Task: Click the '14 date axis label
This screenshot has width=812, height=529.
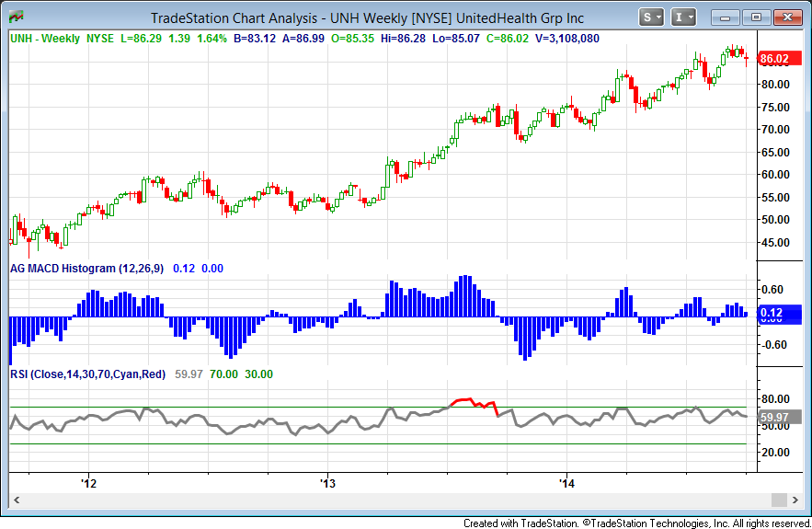Action: tap(566, 483)
